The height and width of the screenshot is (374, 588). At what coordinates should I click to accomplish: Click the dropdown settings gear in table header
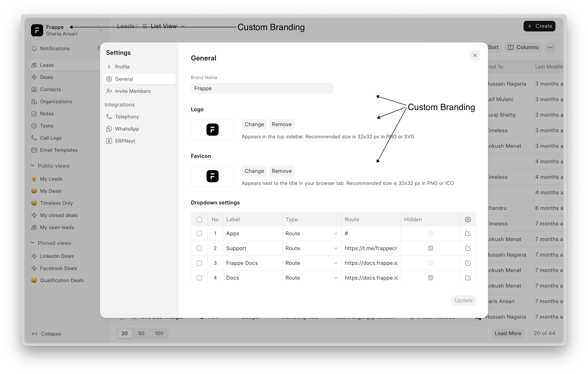click(x=468, y=219)
